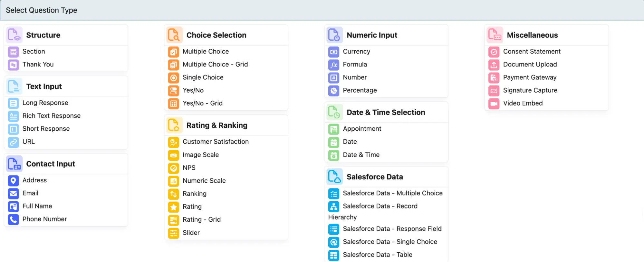Image resolution: width=644 pixels, height=262 pixels.
Task: Click the URL link icon
Action: click(x=13, y=142)
